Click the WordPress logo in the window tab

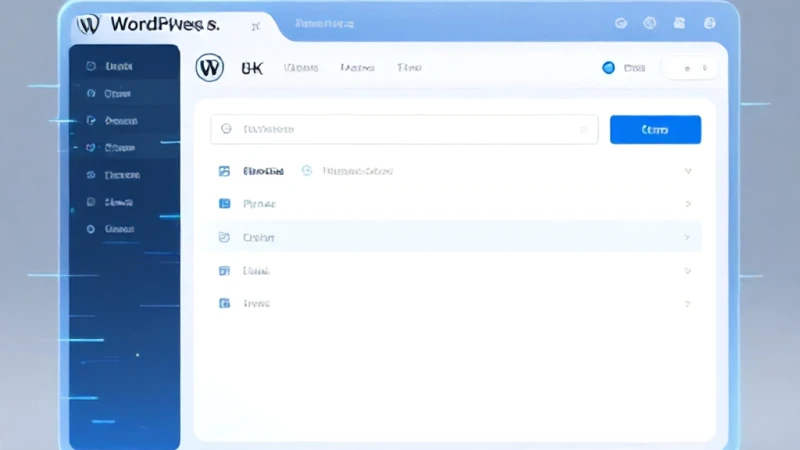point(88,24)
